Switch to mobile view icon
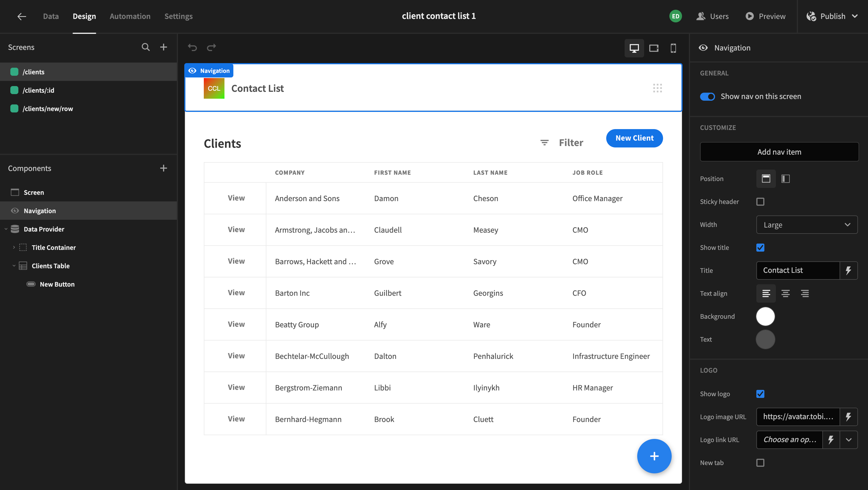 pos(673,47)
